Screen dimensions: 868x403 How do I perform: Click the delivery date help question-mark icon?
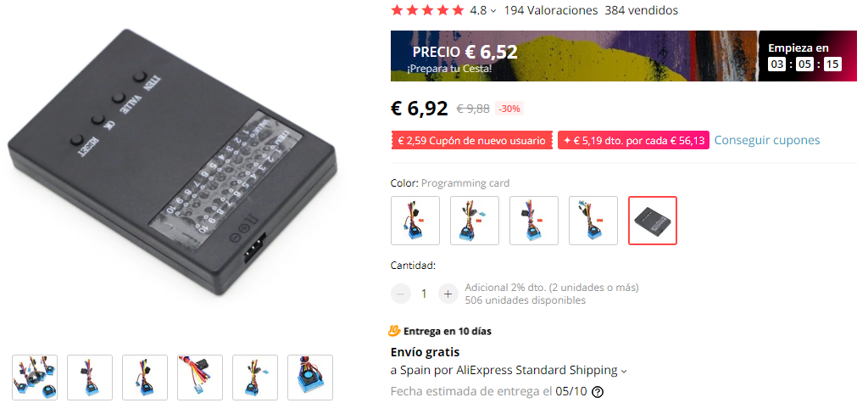[x=598, y=392]
